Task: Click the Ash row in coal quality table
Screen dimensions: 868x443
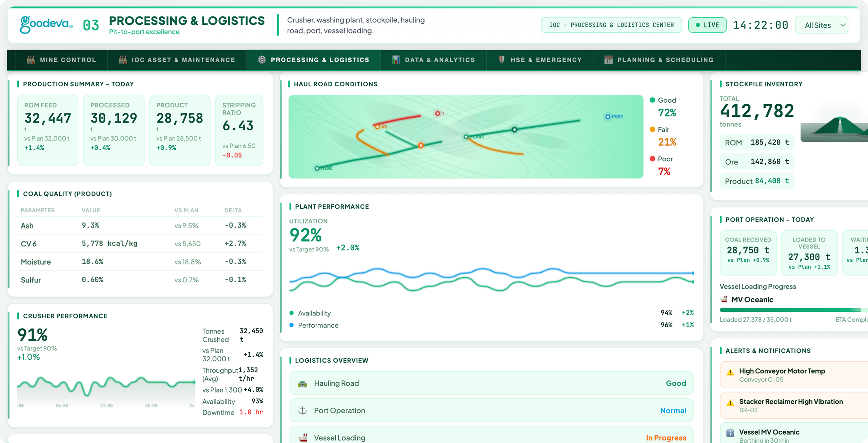Action: tap(140, 226)
